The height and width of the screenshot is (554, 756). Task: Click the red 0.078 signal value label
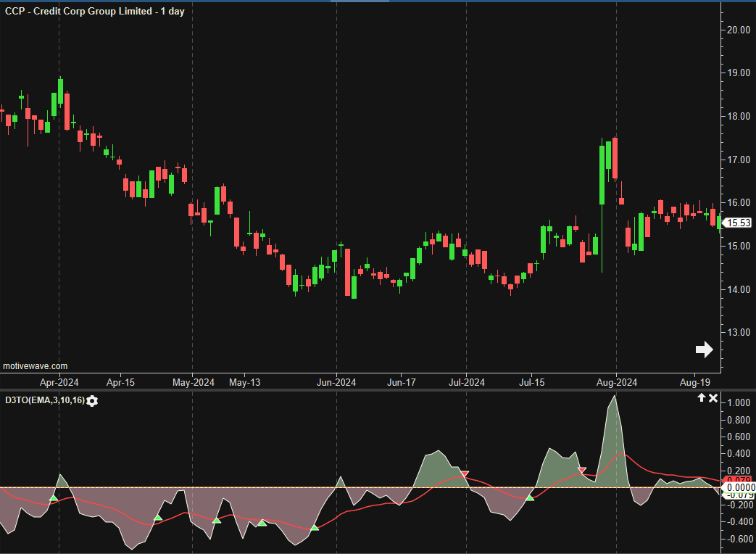pos(739,480)
